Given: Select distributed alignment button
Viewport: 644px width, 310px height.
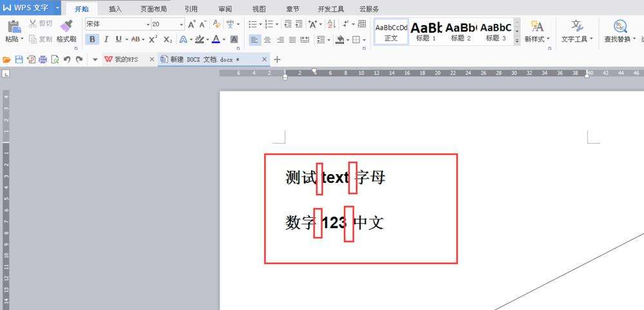Looking at the screenshot, I should pos(305,40).
